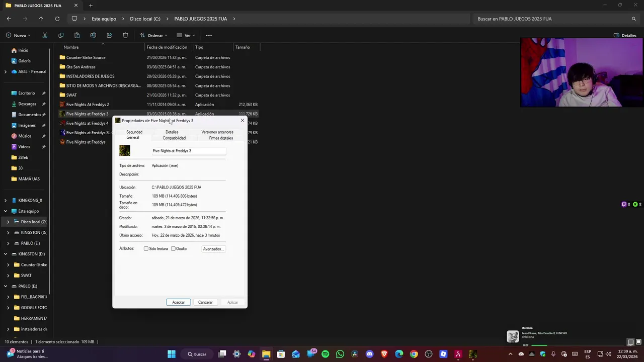
Task: Click the Share icon in Explorer toolbar
Action: click(109, 35)
